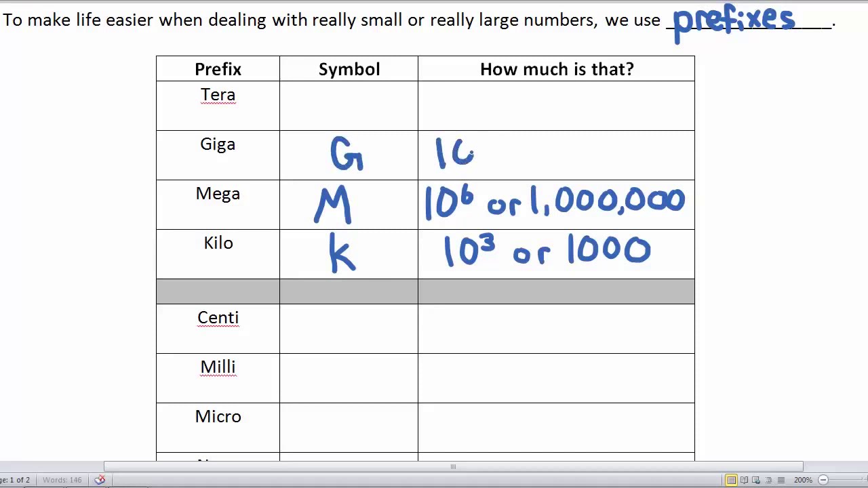Click the proofing errors icon in status bar
This screenshot has width=868, height=488.
pos(100,480)
